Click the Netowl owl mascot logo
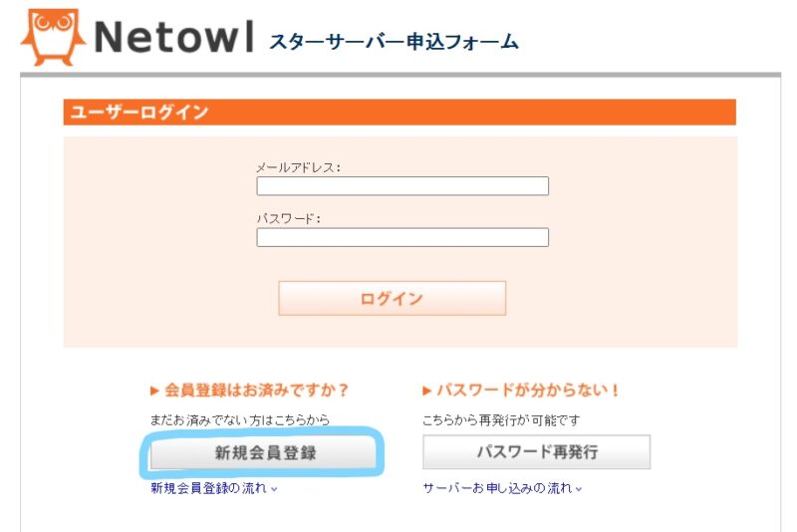The height and width of the screenshot is (532, 797). tap(51, 37)
